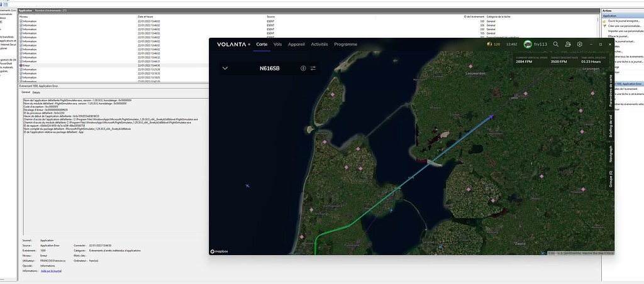Click Importer une vue personnalisée action
The height and width of the screenshot is (284, 644).
(626, 31)
